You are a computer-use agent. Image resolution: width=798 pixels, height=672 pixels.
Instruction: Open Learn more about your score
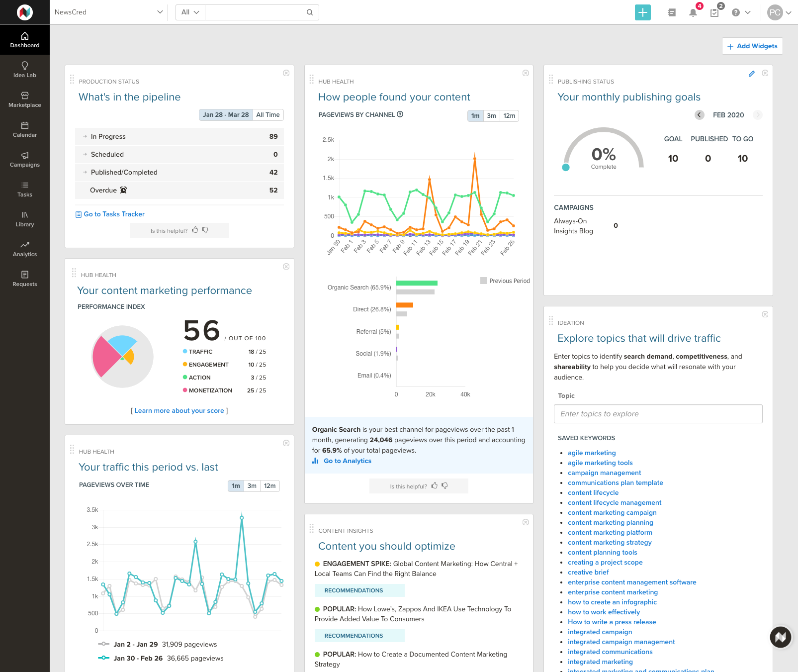coord(179,411)
